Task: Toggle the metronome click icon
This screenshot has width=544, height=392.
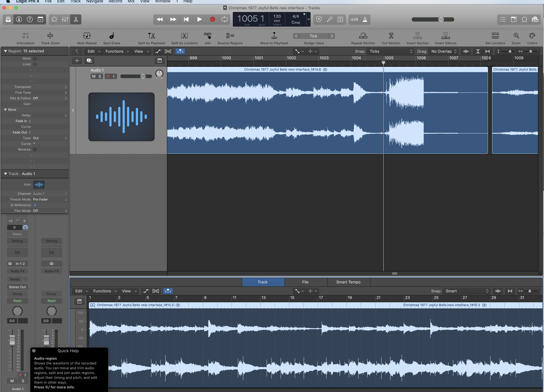Action: click(x=365, y=19)
